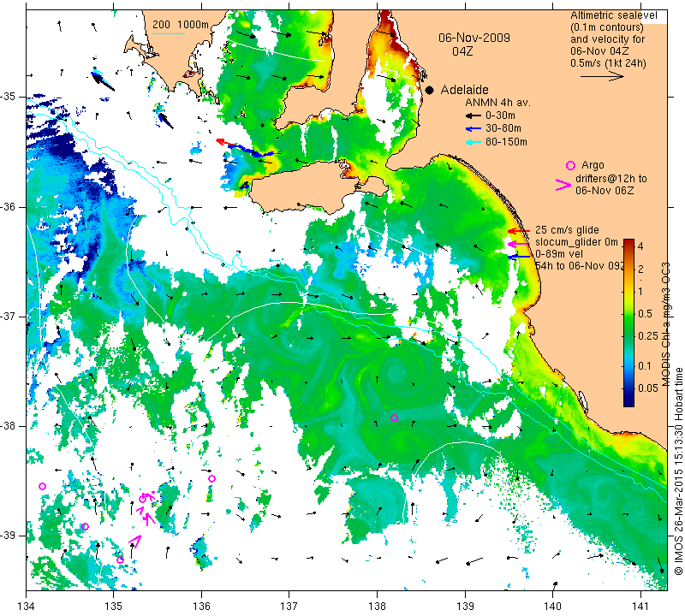Click the black Adelaide city dot
685x616 pixels.
(x=430, y=90)
